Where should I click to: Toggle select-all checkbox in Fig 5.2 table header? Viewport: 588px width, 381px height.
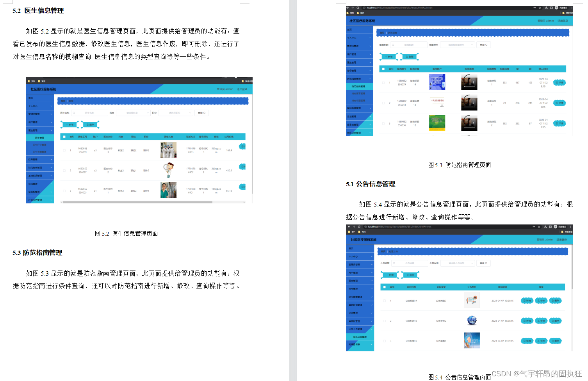point(64,137)
